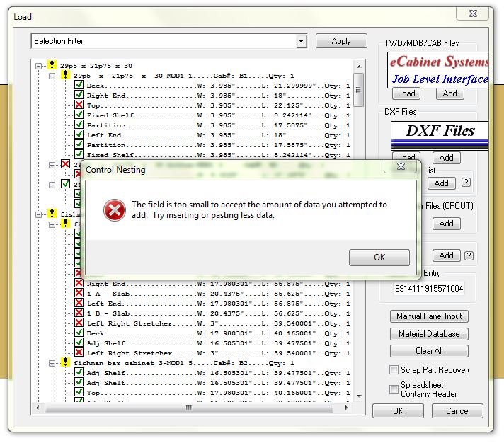504x443 pixels.
Task: Collapse fishman bar cabinet 3-MOD1 node
Action: [x=52, y=363]
